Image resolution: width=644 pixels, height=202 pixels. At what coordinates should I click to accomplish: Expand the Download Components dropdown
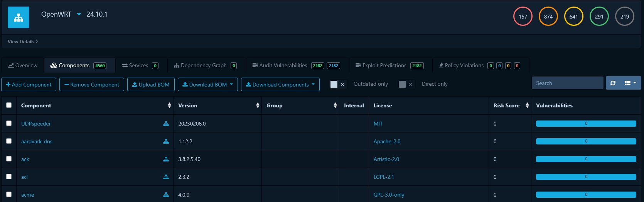[280, 85]
